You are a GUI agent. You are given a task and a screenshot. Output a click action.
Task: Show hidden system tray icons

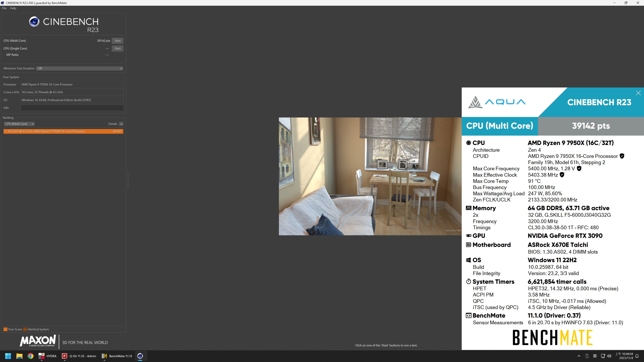(579, 356)
